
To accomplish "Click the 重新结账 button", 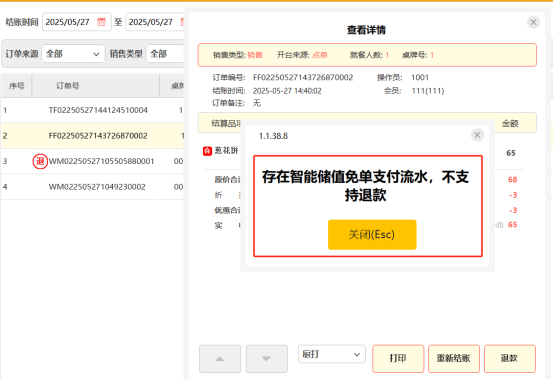I will (x=454, y=358).
